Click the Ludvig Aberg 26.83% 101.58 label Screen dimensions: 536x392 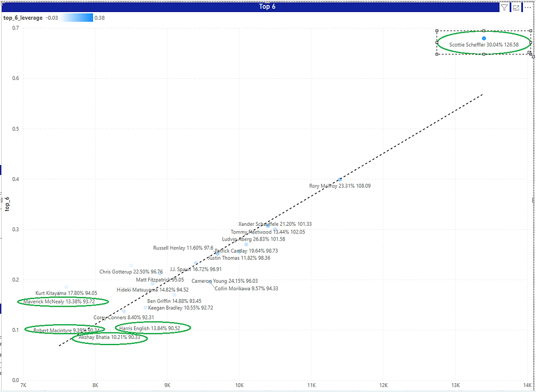coord(253,239)
